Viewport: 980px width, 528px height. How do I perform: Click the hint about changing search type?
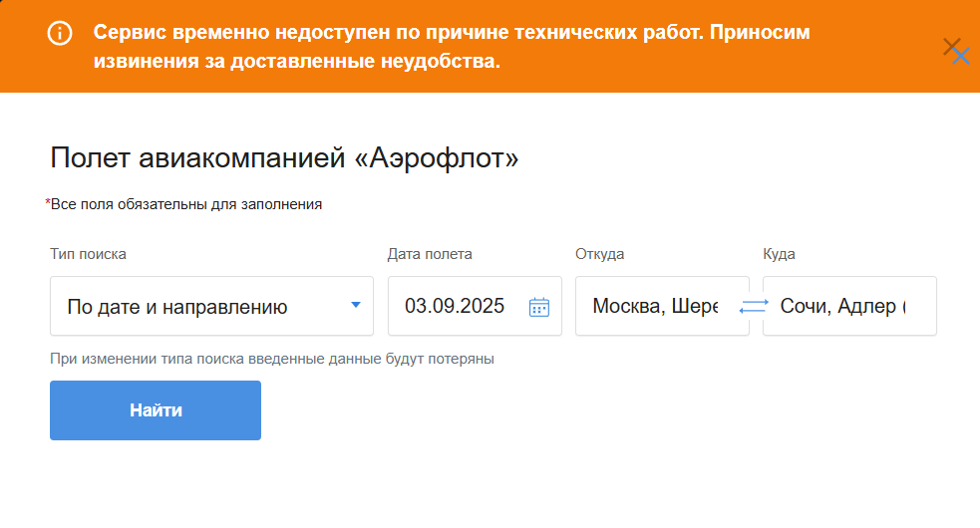point(272,359)
